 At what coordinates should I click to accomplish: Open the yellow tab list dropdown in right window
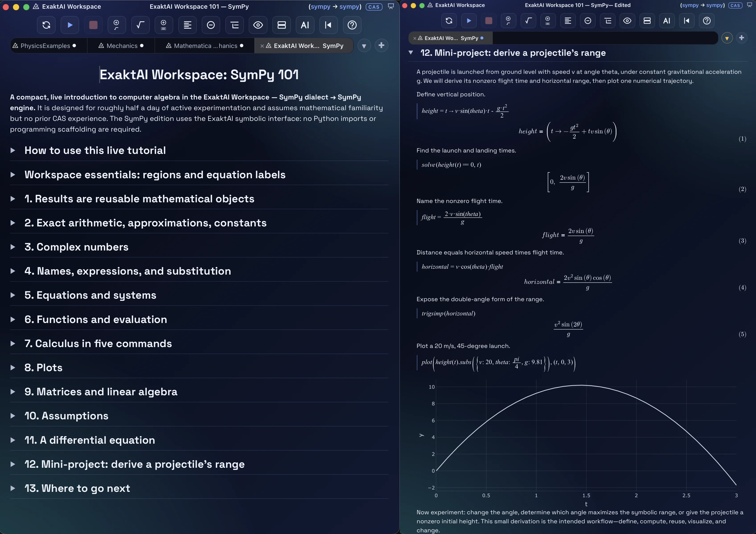[x=727, y=38]
